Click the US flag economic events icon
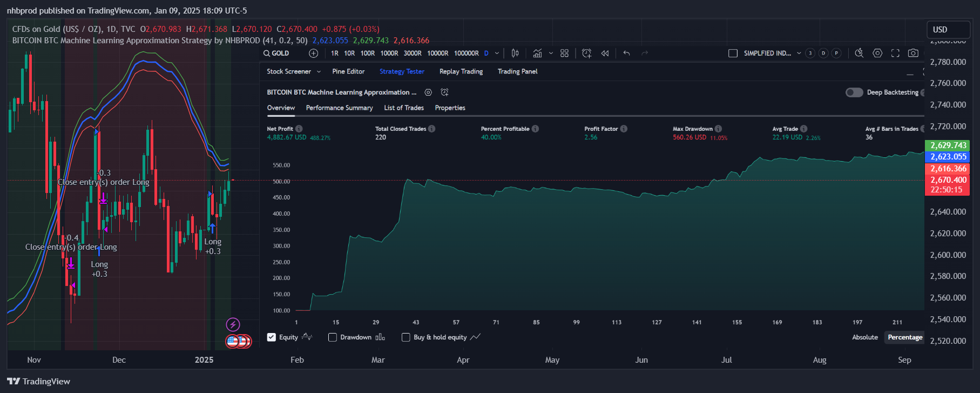The height and width of the screenshot is (393, 980). pos(233,341)
